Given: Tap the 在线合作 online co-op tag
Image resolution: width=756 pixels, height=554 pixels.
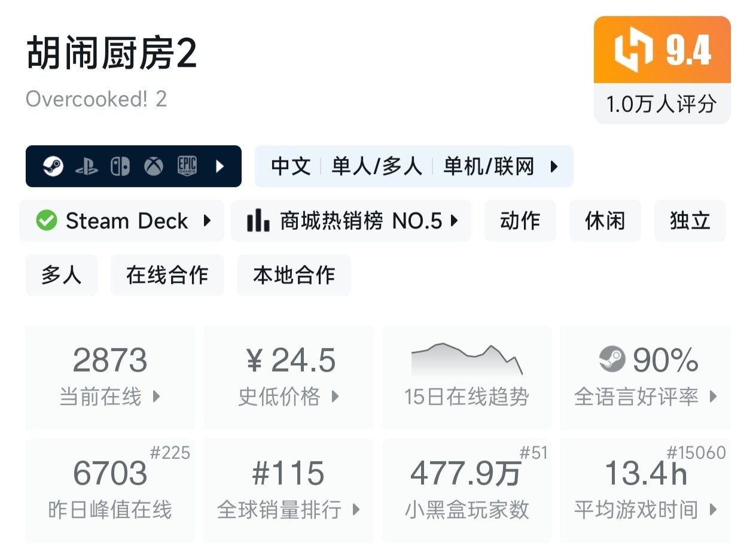Looking at the screenshot, I should pyautogui.click(x=167, y=275).
